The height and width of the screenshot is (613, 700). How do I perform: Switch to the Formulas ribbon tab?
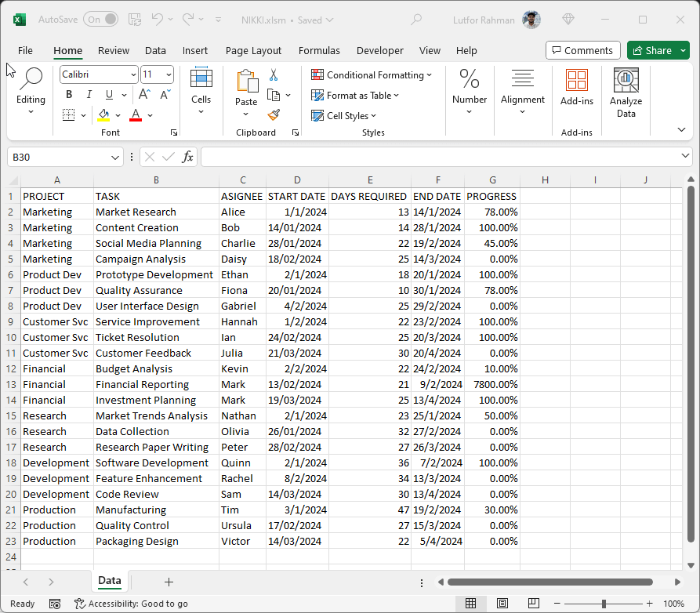coord(319,50)
